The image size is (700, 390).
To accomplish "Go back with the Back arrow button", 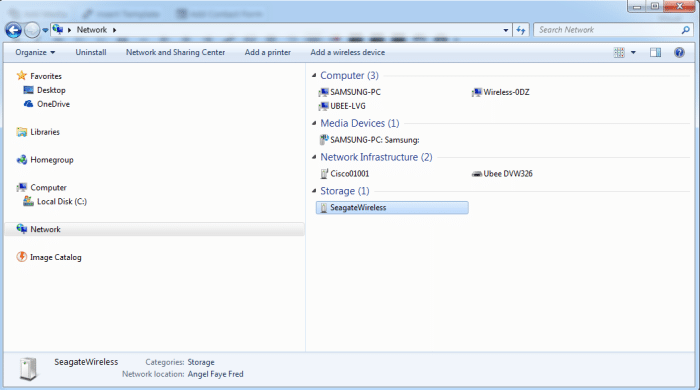I will pos(13,30).
